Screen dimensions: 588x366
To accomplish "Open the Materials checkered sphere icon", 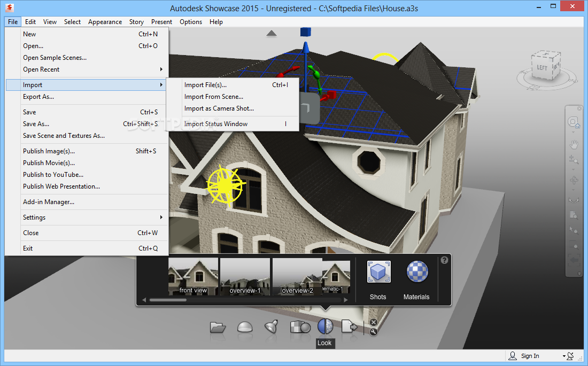I will 417,271.
